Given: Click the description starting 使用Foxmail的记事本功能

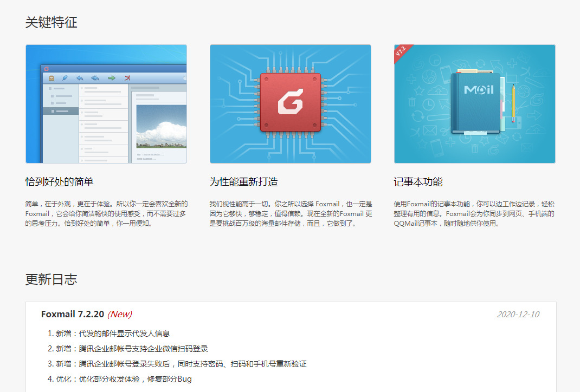Looking at the screenshot, I should coord(474,213).
